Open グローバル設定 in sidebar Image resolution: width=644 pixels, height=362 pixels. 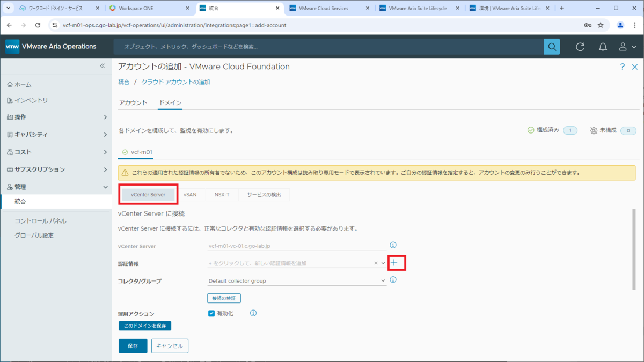[34, 235]
